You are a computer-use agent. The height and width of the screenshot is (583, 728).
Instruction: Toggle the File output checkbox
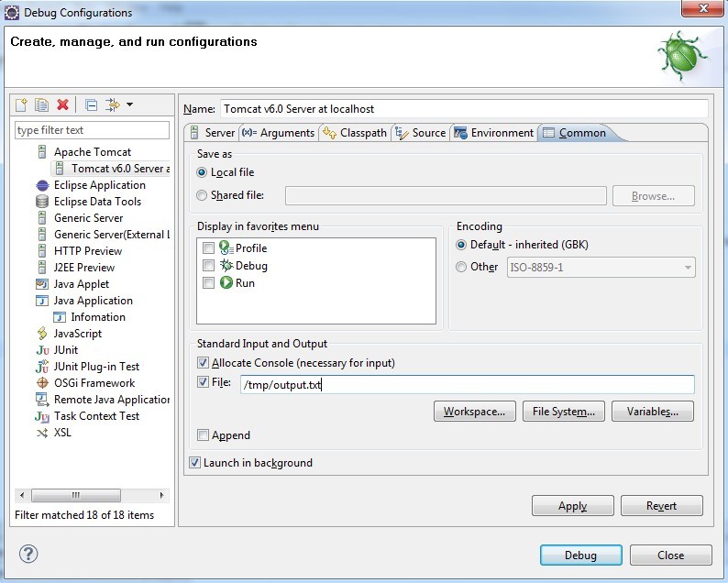203,382
